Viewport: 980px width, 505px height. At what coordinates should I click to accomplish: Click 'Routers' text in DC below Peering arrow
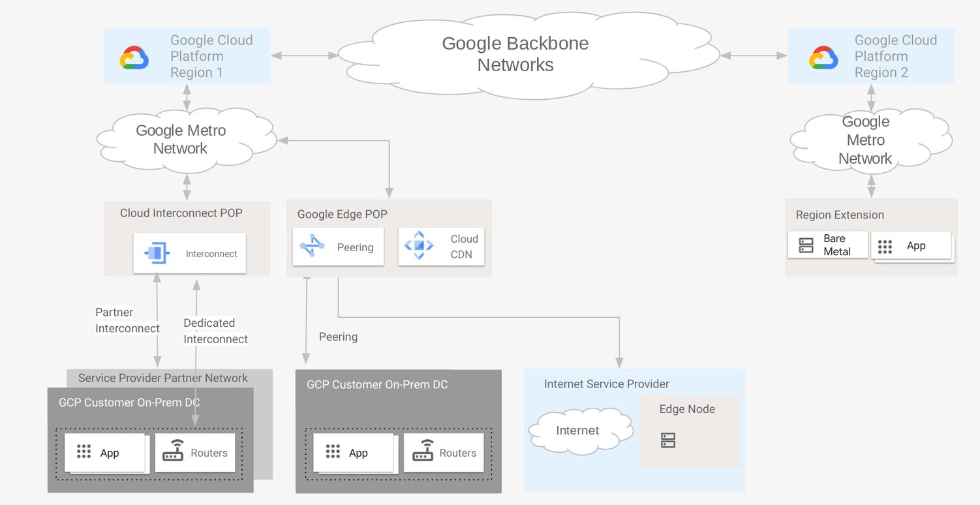(458, 453)
